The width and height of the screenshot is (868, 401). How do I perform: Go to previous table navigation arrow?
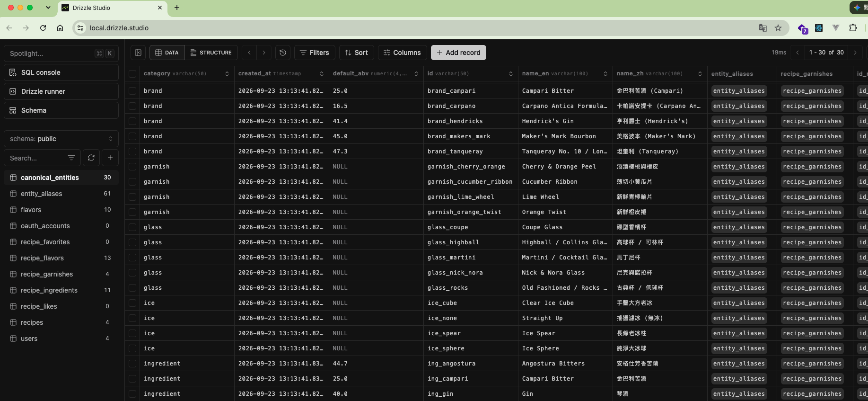pyautogui.click(x=249, y=53)
